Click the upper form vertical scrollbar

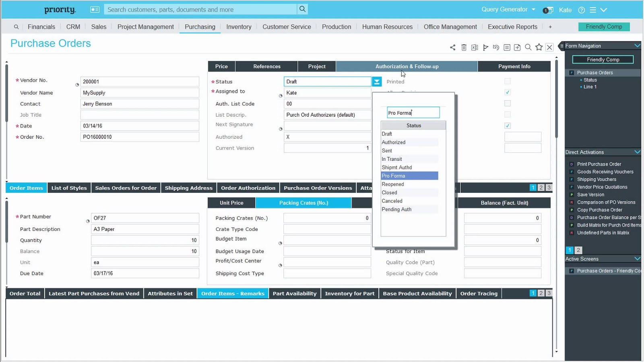tap(556, 99)
